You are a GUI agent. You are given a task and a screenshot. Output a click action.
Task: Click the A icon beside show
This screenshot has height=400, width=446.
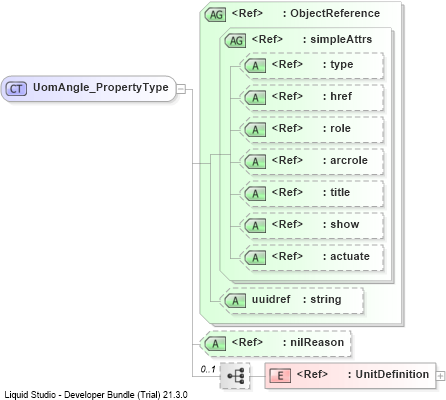coord(255,226)
